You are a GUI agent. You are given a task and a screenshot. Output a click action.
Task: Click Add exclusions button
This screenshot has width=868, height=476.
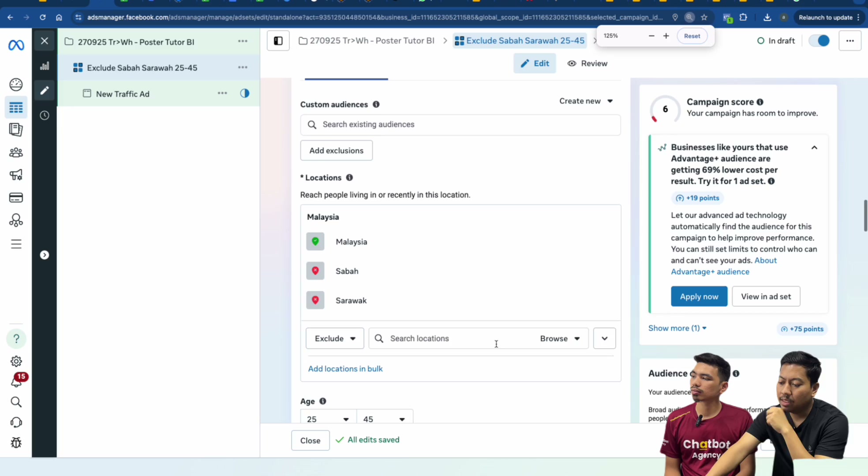[x=337, y=151]
